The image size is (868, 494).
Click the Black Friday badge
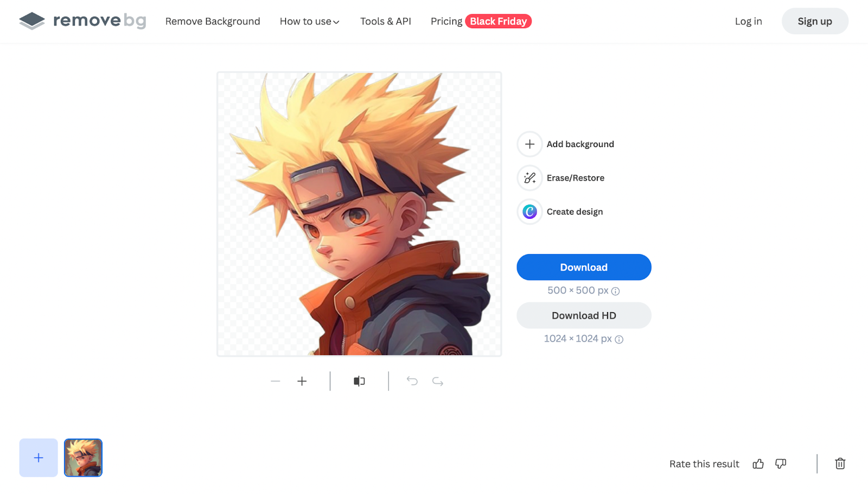(498, 21)
